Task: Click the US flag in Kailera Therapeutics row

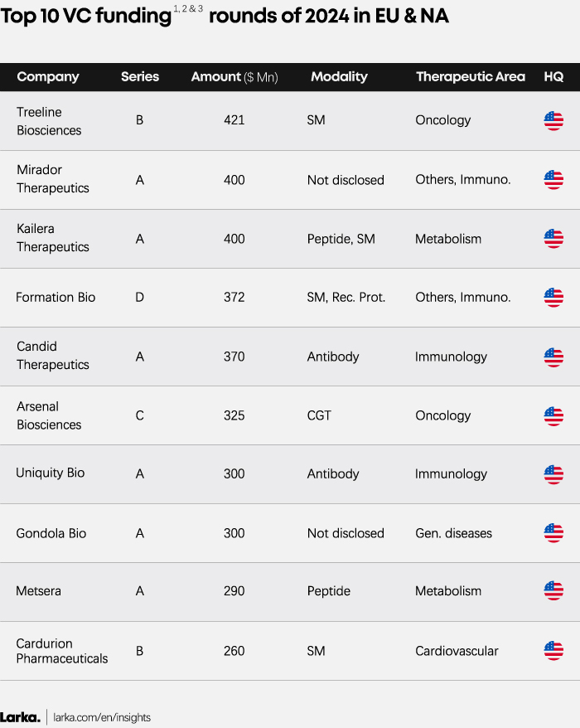Action: pyautogui.click(x=553, y=239)
